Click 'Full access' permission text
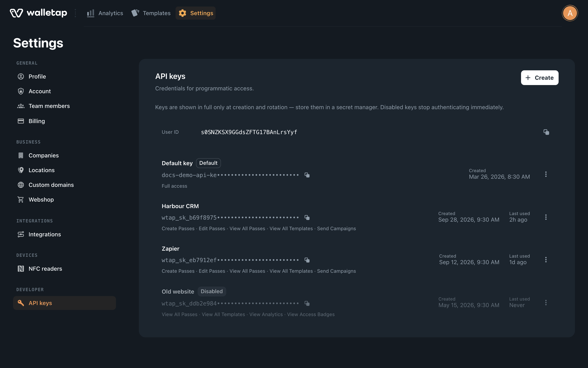 [x=174, y=186]
